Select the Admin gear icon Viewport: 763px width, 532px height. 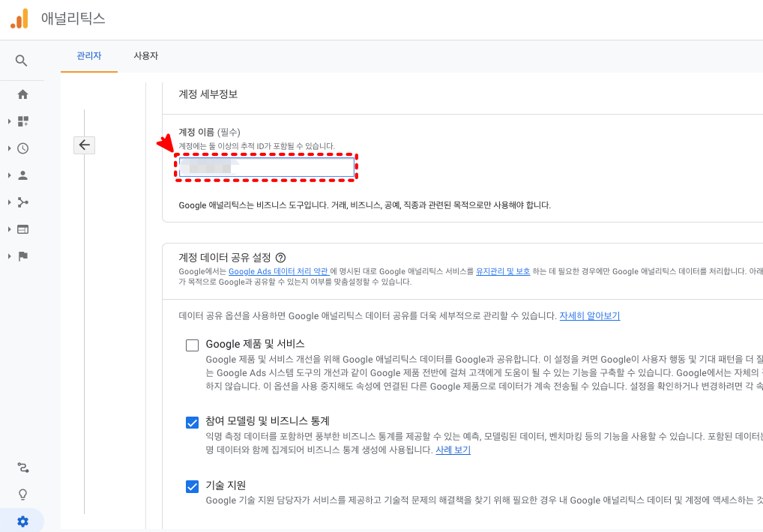tap(23, 520)
